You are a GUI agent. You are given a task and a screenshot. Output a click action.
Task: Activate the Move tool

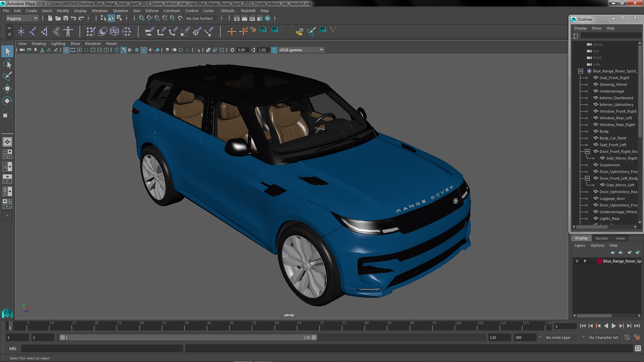(x=7, y=88)
